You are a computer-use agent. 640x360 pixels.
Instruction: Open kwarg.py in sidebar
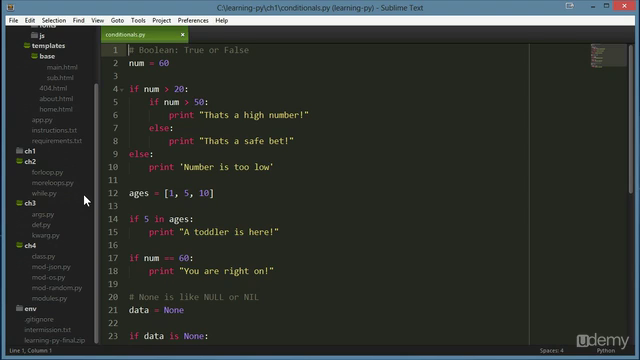point(46,236)
